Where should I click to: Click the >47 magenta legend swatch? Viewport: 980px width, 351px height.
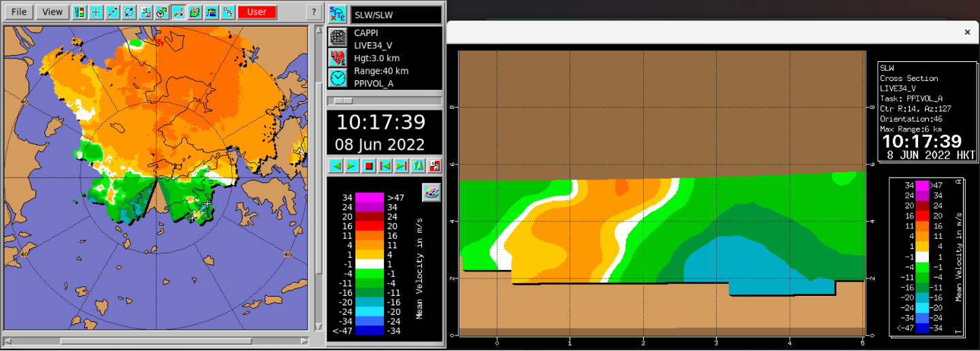[369, 197]
